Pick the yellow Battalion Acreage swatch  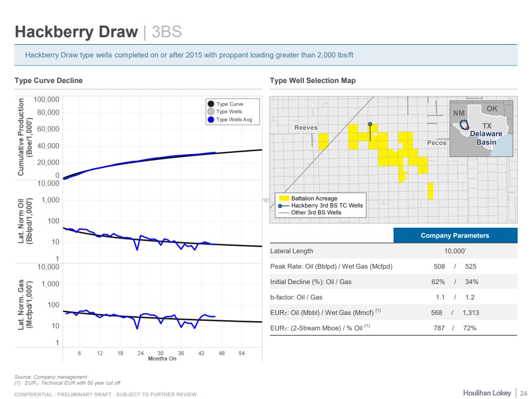[284, 198]
